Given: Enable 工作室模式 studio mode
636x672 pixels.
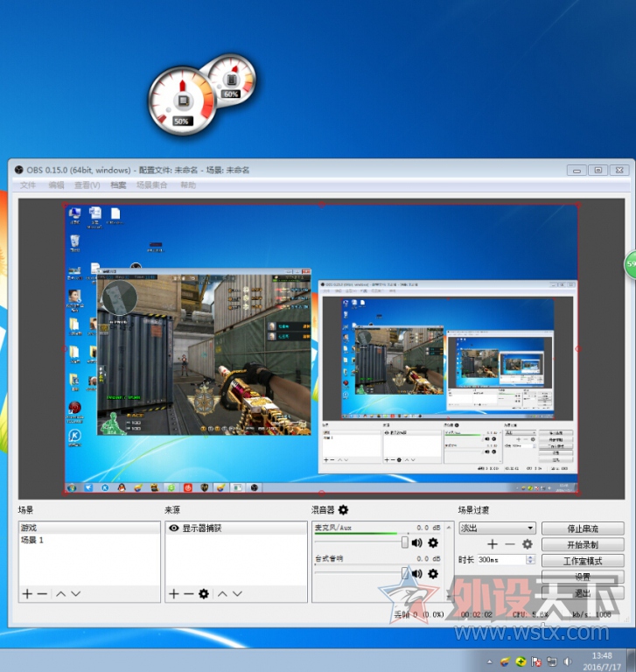Looking at the screenshot, I should (x=583, y=561).
